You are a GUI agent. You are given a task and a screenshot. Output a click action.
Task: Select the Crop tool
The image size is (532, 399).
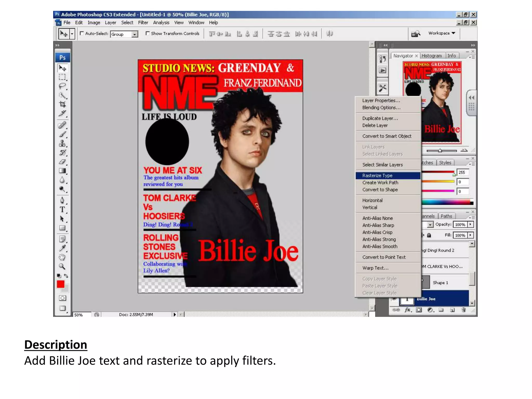62,104
